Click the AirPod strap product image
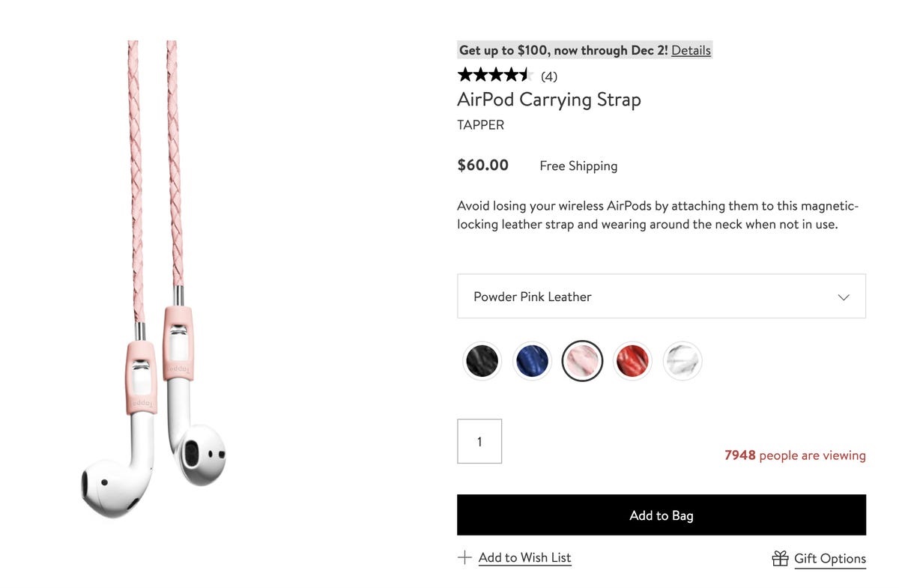 (x=154, y=279)
